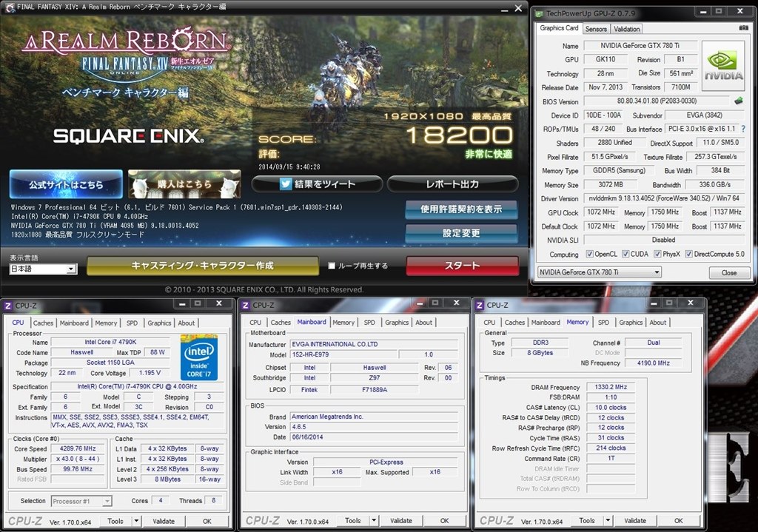Image resolution: width=758 pixels, height=532 pixels.
Task: Click the camera screenshot icon in GPU-Z
Action: [x=742, y=27]
